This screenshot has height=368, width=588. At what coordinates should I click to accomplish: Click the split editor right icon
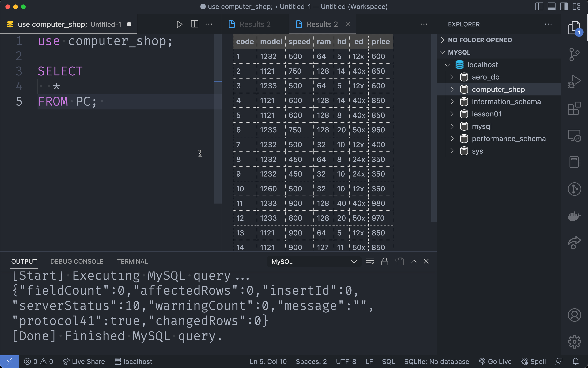pyautogui.click(x=194, y=24)
